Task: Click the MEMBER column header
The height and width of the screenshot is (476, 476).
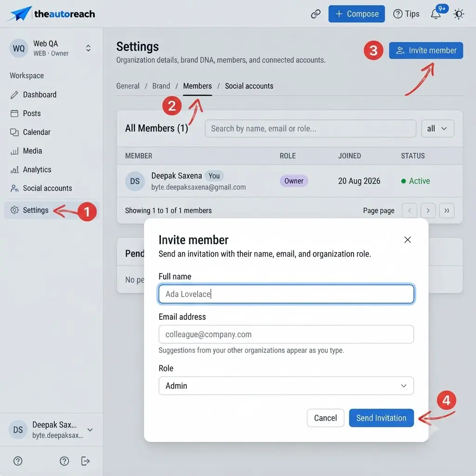Action: tap(139, 156)
